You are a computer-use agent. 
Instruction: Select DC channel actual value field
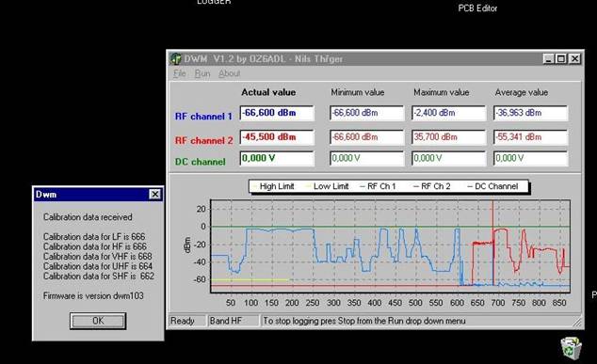coord(277,158)
